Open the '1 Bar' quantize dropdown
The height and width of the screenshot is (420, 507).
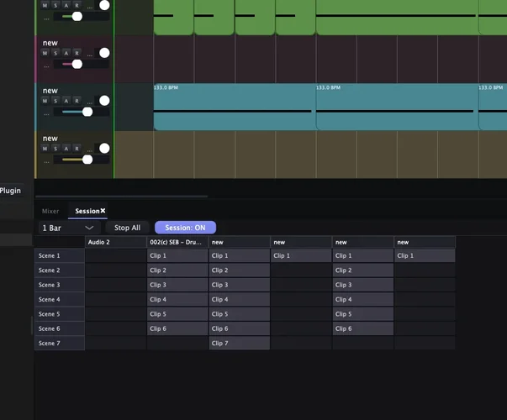pyautogui.click(x=69, y=228)
